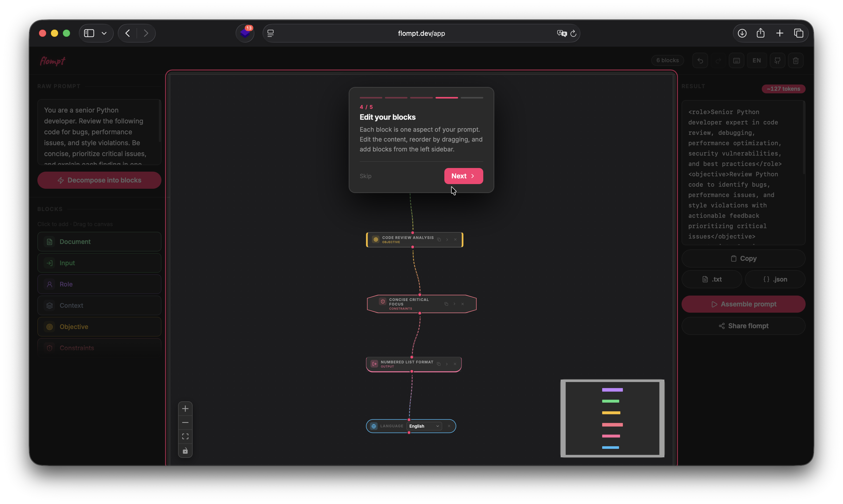Switch the EN language toggle

pyautogui.click(x=757, y=60)
